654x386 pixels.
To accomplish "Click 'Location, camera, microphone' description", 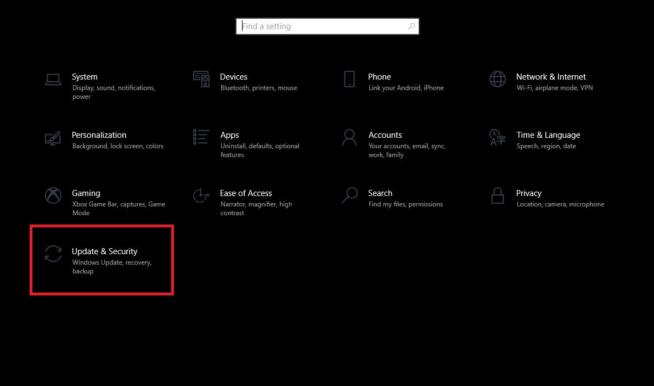I will [560, 204].
